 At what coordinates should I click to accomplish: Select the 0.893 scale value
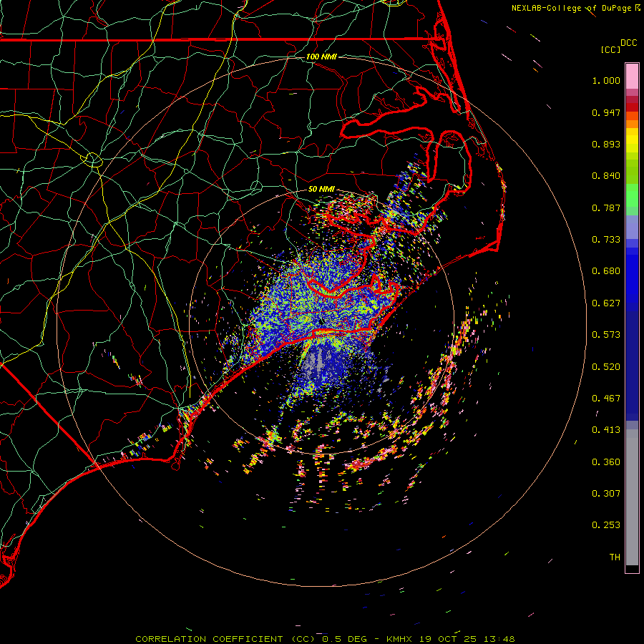tap(606, 144)
